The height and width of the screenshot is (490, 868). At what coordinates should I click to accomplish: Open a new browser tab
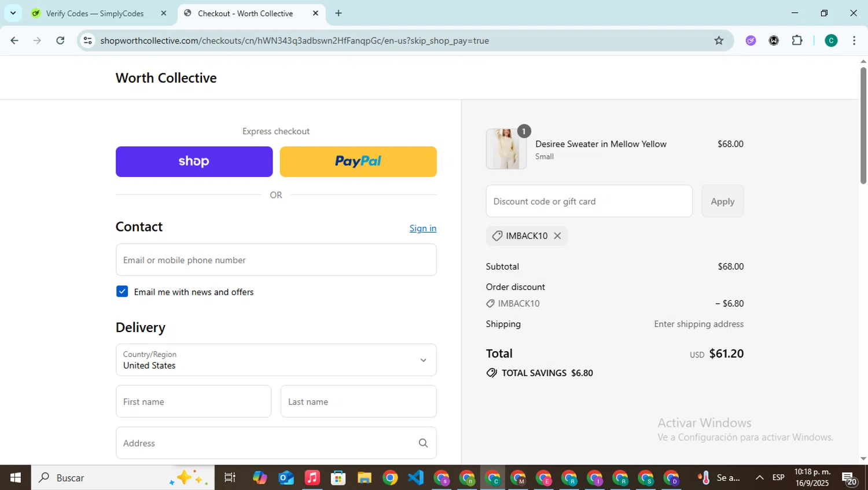339,13
